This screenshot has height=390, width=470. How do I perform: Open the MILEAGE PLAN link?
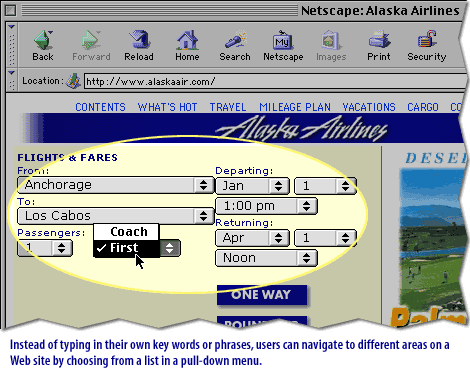point(295,107)
